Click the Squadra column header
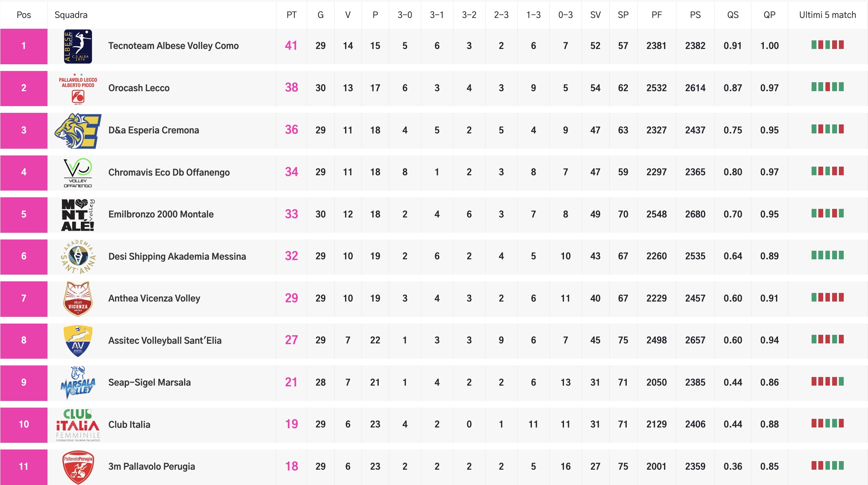 [71, 15]
